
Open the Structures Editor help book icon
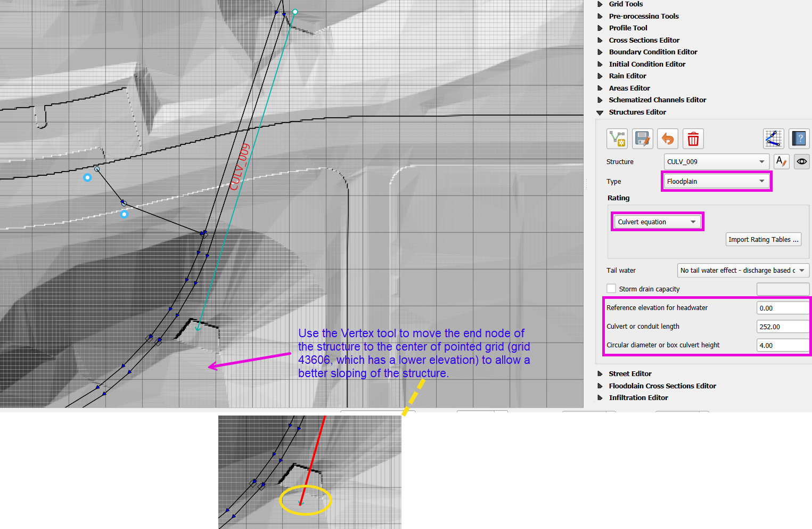pyautogui.click(x=799, y=139)
